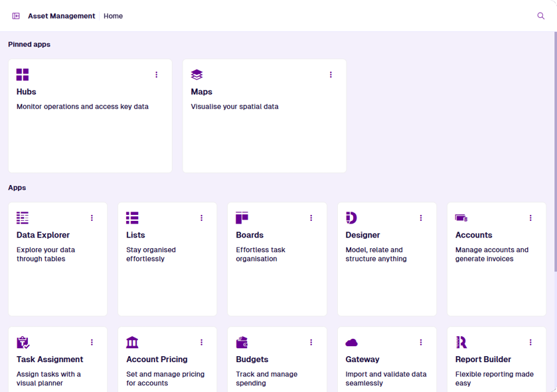Screen dimensions: 557x392
Task: Open the Hubs grid icon
Action: point(23,74)
